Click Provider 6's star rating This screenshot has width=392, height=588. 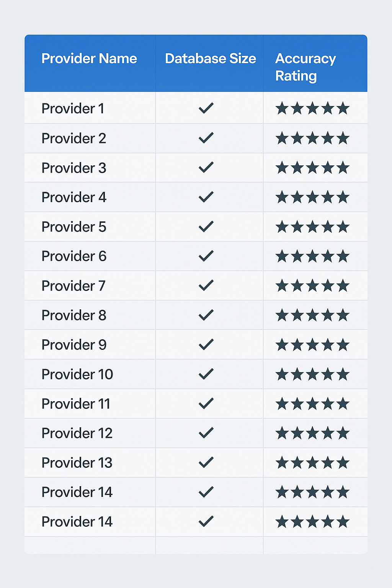click(312, 256)
